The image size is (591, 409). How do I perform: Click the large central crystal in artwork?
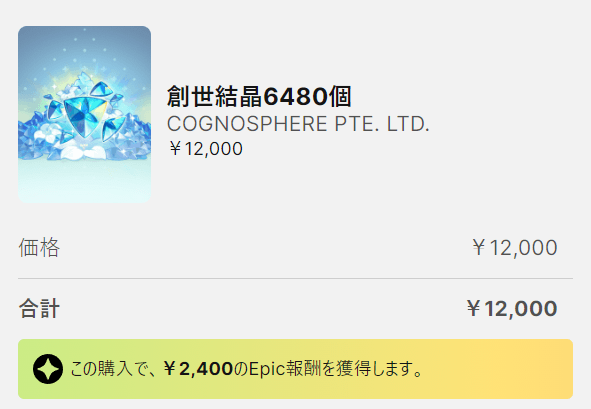tap(82, 115)
